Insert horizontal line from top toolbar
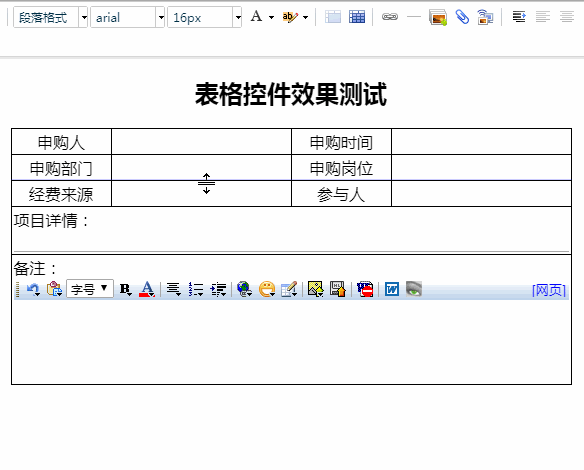 [x=413, y=17]
